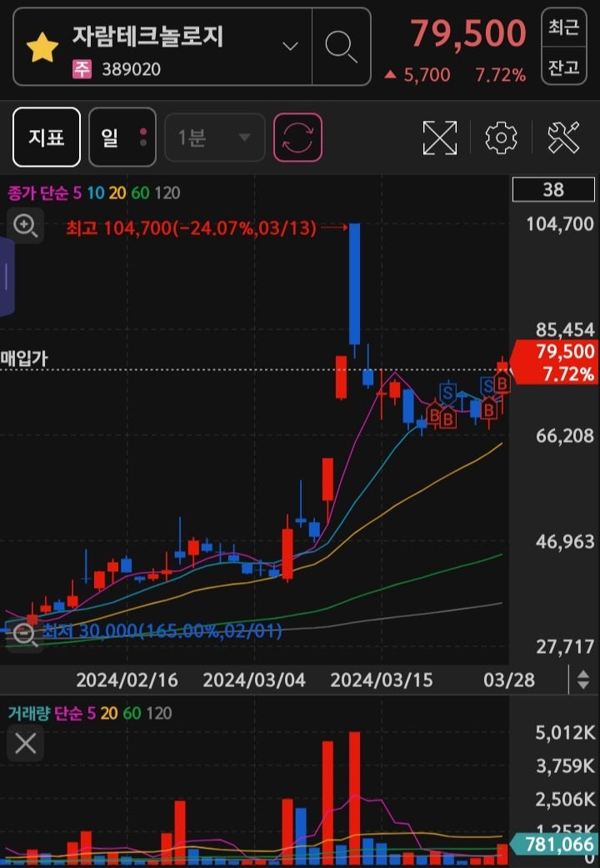Tap the 3,759K volume axis label
600x868 pixels.
click(565, 766)
